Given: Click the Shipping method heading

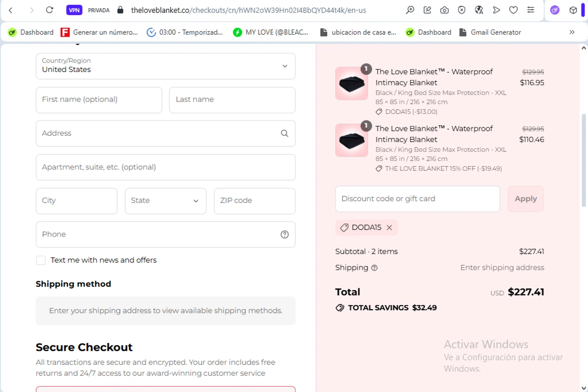Looking at the screenshot, I should [73, 284].
